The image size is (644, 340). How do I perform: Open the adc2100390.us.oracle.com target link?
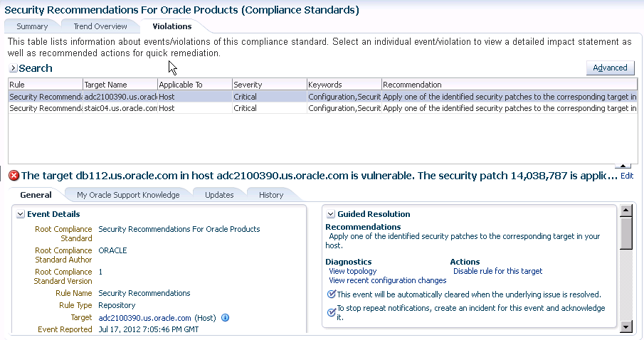(x=144, y=318)
